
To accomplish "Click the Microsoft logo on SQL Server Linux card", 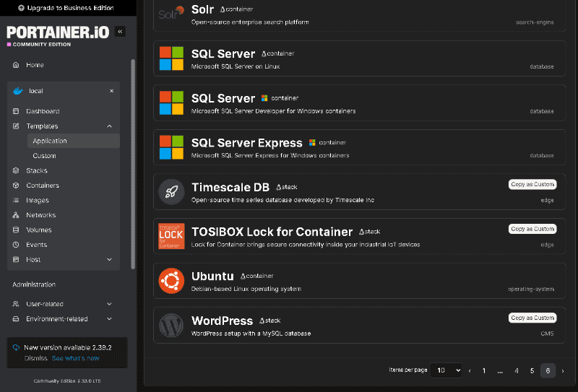I will click(171, 58).
